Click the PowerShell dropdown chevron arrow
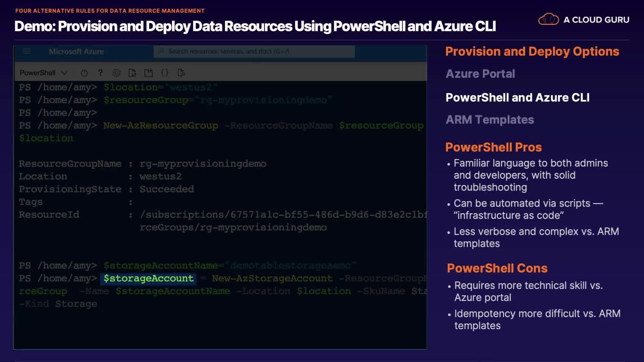This screenshot has height=362, width=644. coord(64,73)
